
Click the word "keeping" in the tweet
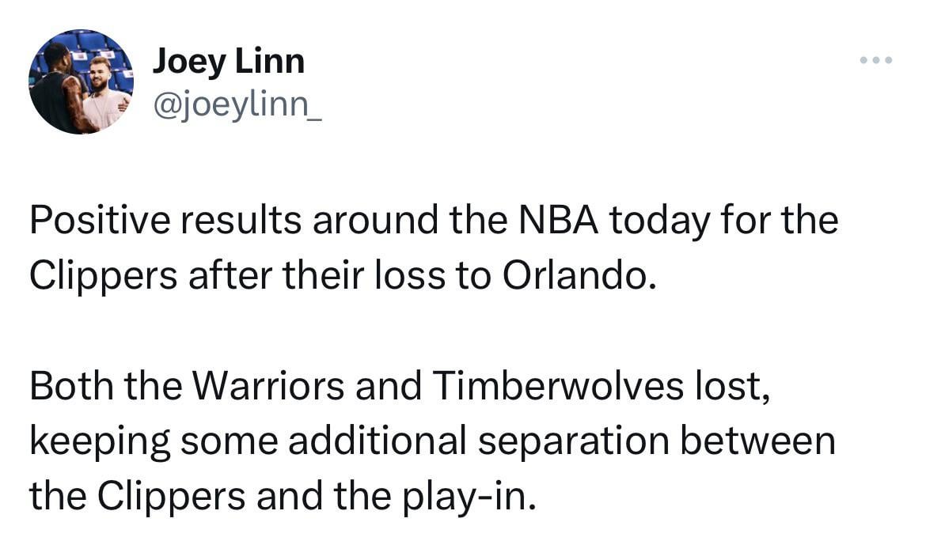click(99, 441)
